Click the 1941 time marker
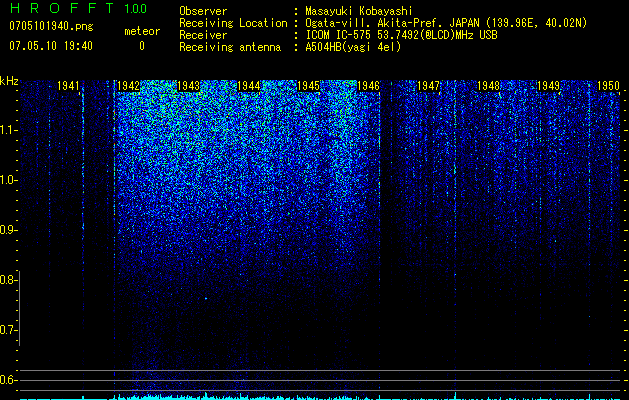The image size is (629, 400). pyautogui.click(x=68, y=86)
